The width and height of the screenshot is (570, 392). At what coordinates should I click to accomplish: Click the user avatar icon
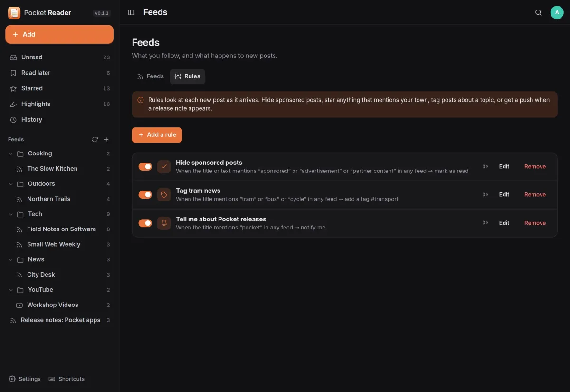tap(557, 12)
